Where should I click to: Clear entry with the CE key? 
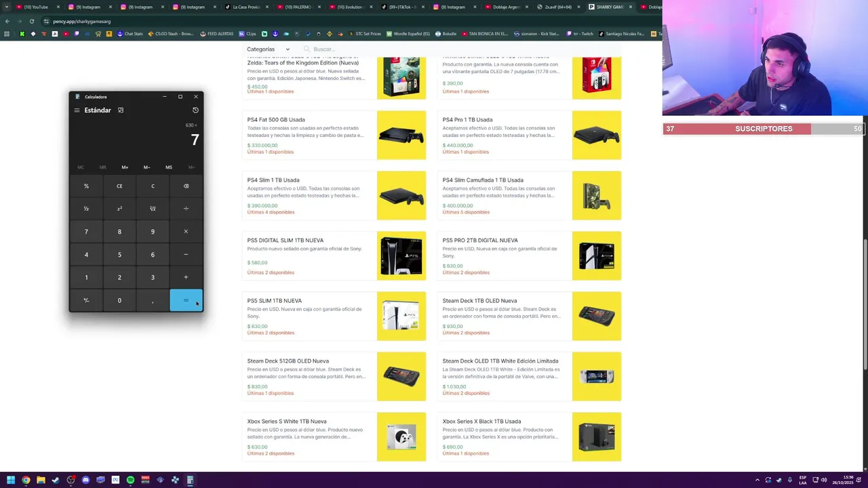(x=119, y=186)
